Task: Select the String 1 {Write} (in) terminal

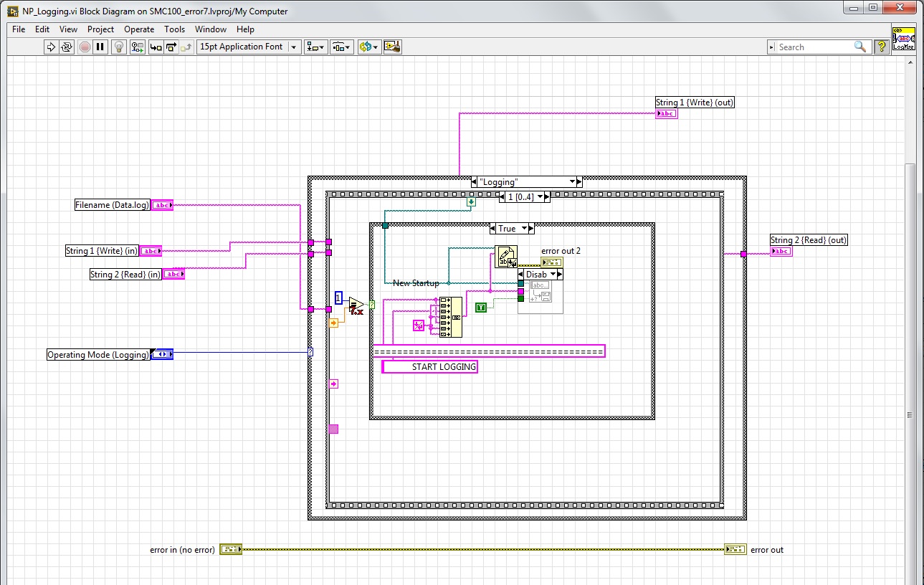Action: click(x=151, y=251)
